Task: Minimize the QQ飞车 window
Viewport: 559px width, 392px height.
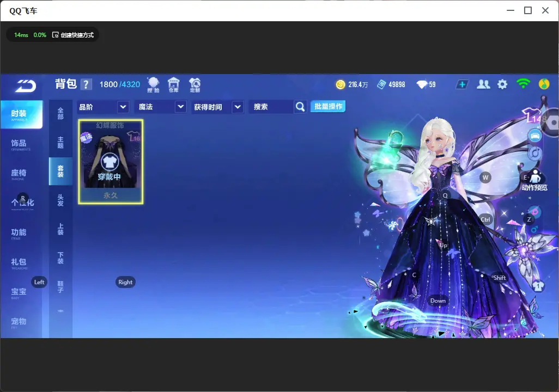Action: pyautogui.click(x=511, y=10)
